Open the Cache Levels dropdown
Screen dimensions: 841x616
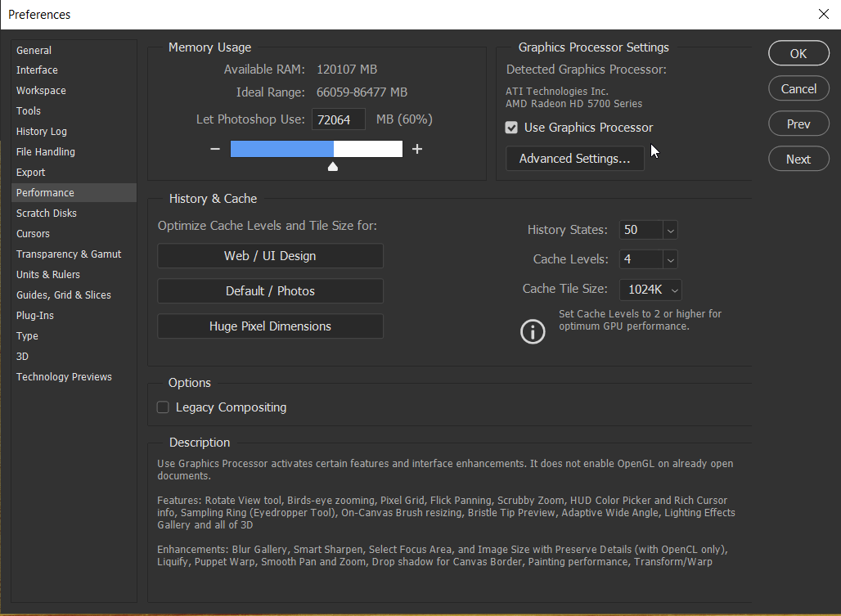pos(669,259)
